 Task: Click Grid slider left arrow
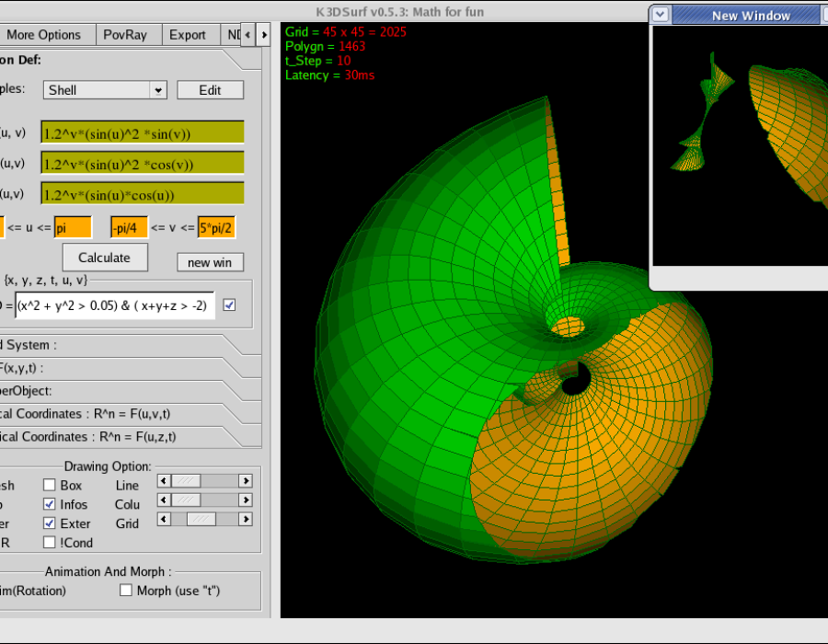pos(164,520)
